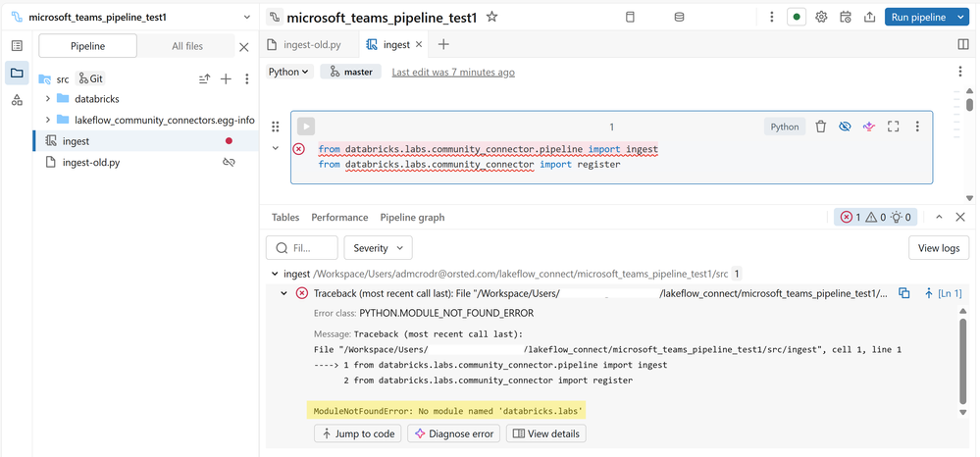Click the unlinked icon beside ingest-old.py

pos(229,163)
